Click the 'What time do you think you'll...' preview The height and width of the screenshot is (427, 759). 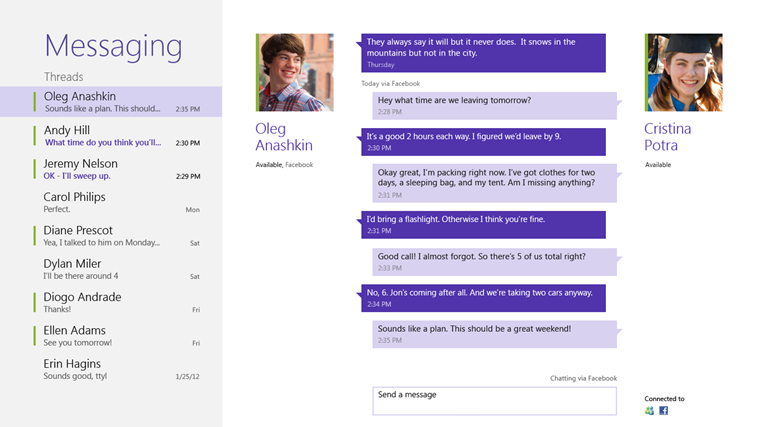click(x=103, y=142)
